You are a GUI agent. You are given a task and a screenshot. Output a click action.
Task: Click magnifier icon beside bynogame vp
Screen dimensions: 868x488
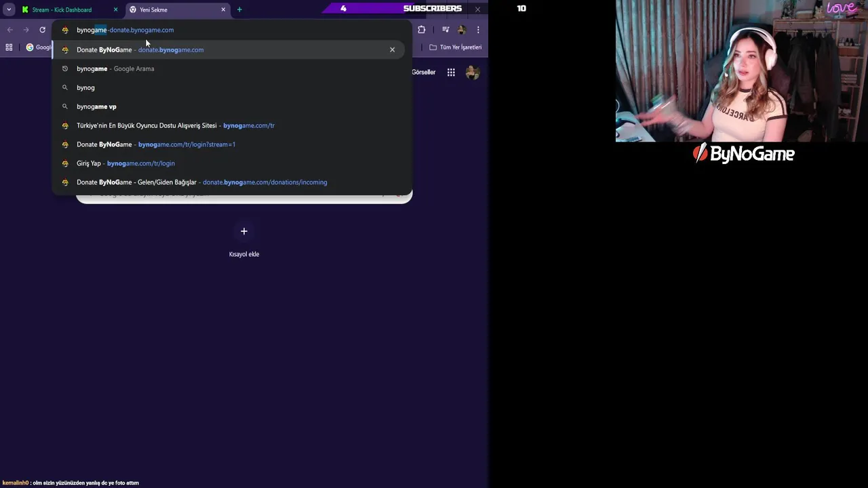pos(65,106)
